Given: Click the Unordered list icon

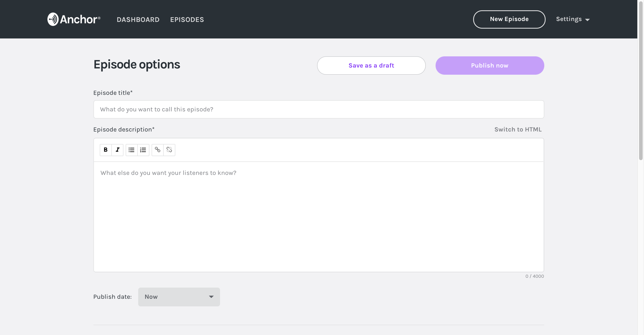Looking at the screenshot, I should pos(131,150).
